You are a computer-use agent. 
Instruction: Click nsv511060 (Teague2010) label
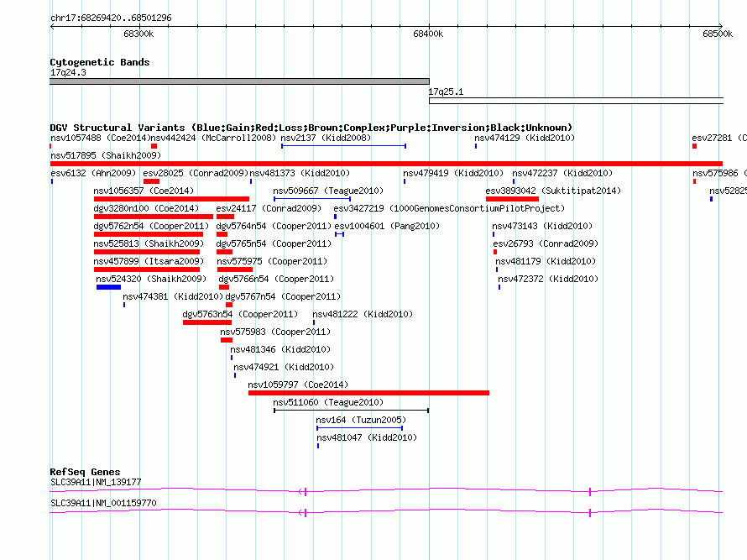[x=328, y=402]
